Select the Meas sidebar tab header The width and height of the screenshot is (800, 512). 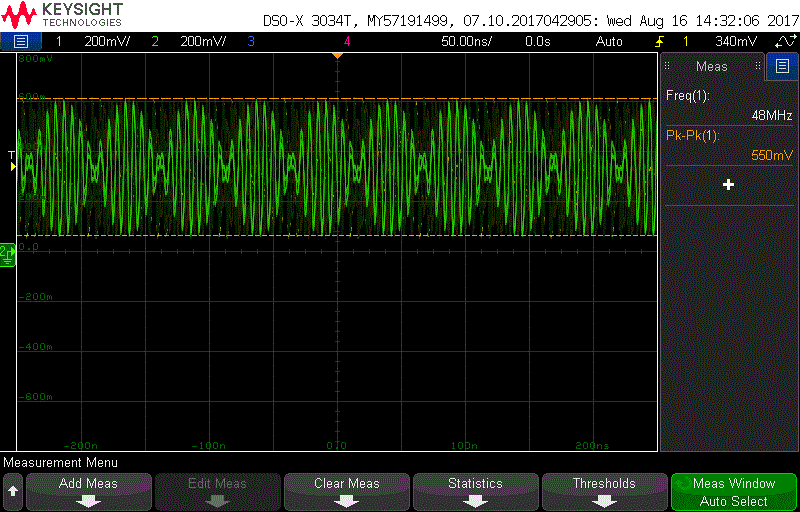click(x=712, y=66)
